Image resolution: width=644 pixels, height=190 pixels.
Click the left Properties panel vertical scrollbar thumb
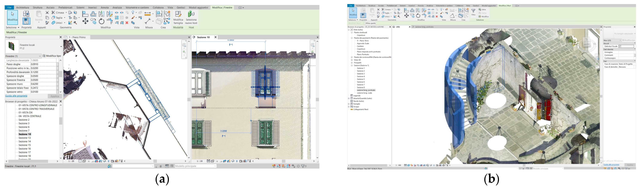(x=60, y=74)
